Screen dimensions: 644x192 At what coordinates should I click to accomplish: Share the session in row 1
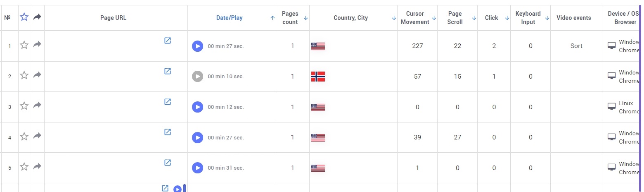point(37,44)
